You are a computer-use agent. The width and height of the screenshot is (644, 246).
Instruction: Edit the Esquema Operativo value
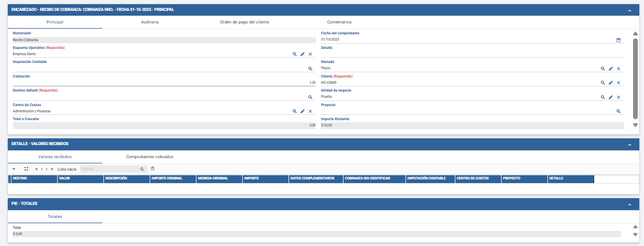(x=303, y=54)
